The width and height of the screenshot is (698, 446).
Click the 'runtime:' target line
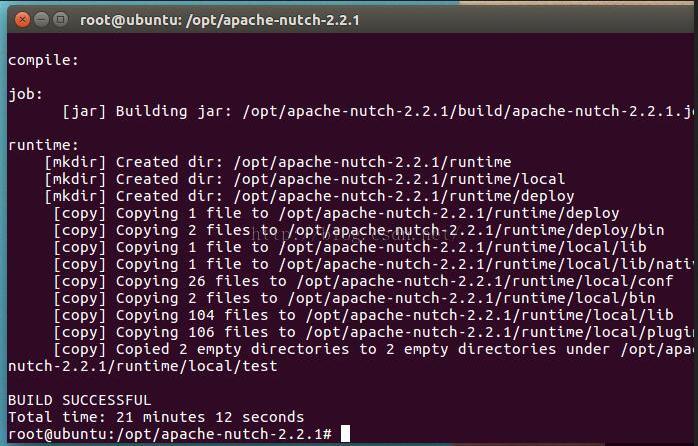tap(43, 145)
